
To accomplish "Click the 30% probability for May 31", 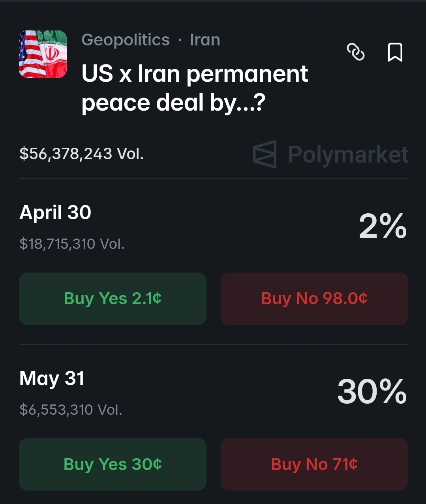I will coord(372,392).
